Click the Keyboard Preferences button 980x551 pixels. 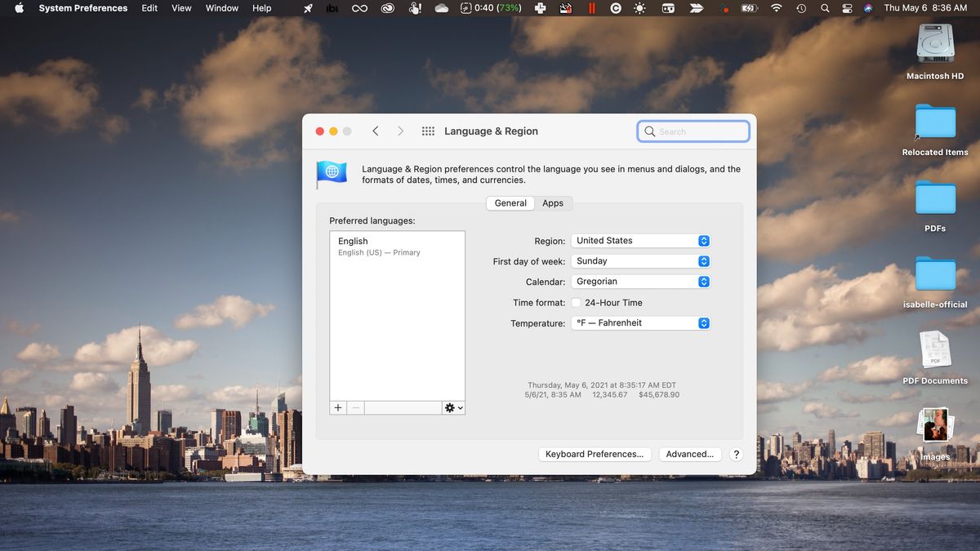click(595, 454)
